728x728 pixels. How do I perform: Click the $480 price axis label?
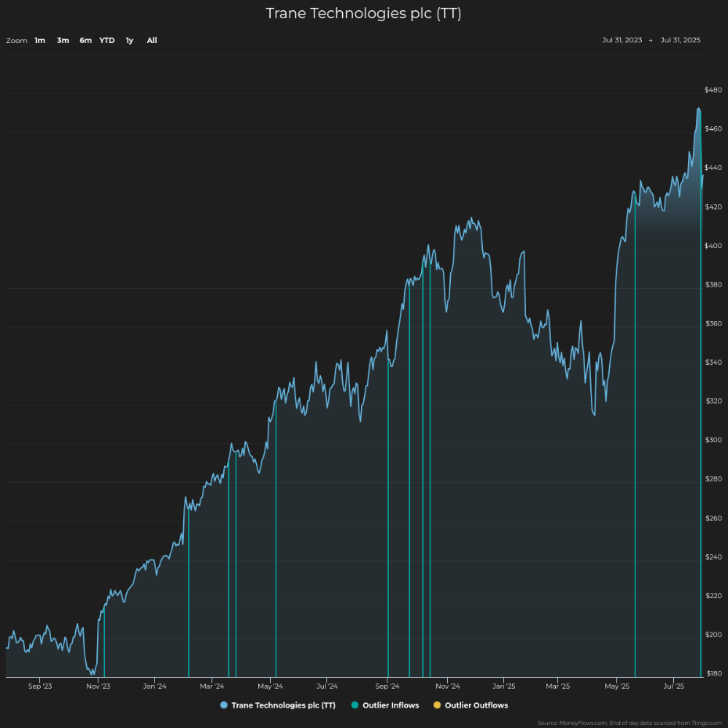click(x=713, y=89)
